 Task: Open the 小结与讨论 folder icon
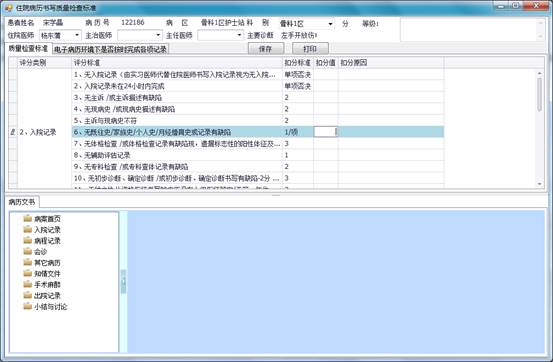[28, 306]
